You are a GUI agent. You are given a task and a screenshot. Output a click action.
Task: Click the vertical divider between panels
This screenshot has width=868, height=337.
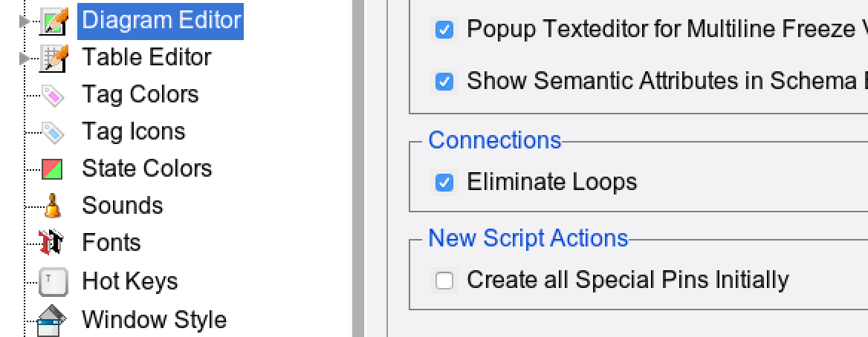pyautogui.click(x=358, y=168)
